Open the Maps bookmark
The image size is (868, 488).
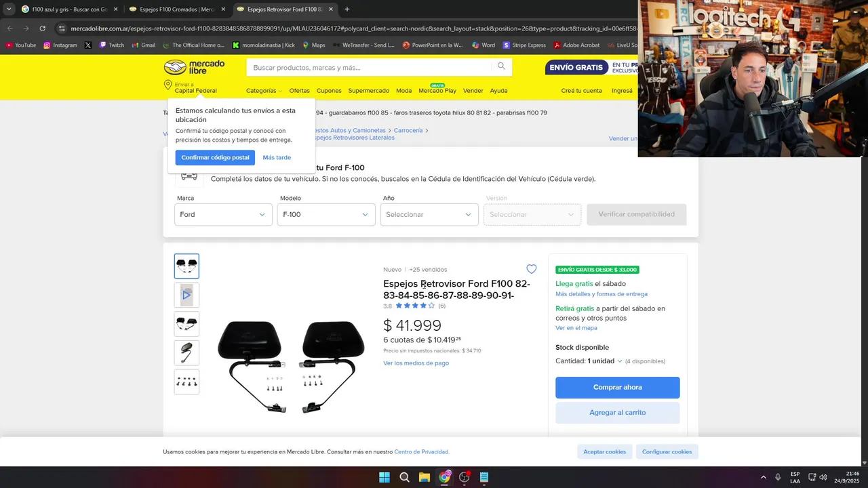point(314,45)
